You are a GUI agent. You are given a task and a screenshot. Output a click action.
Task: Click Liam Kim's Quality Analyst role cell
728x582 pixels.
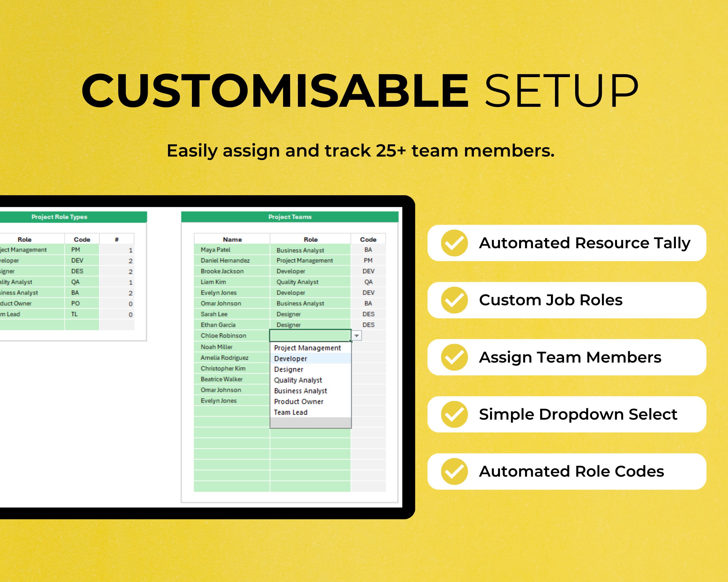pos(310,282)
